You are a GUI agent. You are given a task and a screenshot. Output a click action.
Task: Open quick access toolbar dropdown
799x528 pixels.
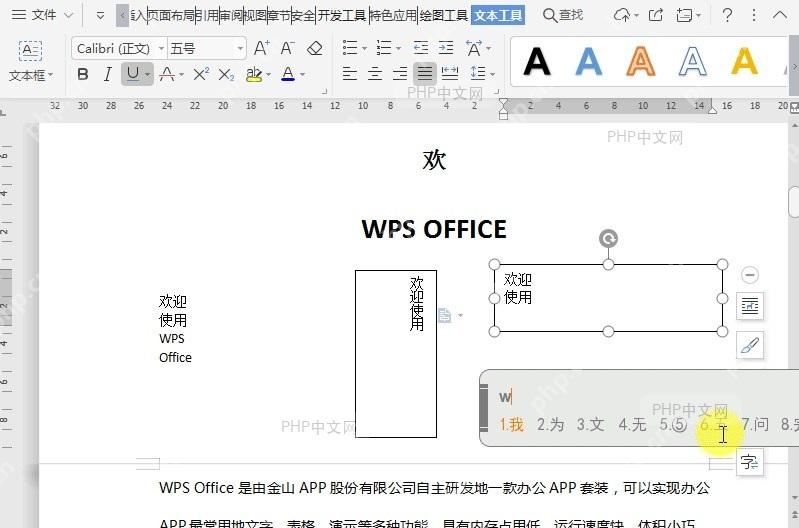pos(100,15)
